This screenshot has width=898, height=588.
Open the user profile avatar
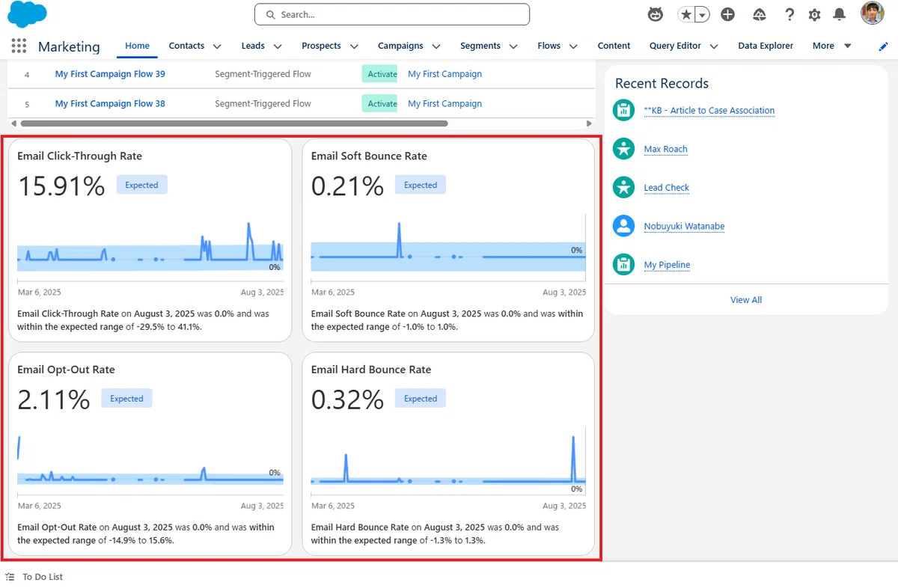873,13
